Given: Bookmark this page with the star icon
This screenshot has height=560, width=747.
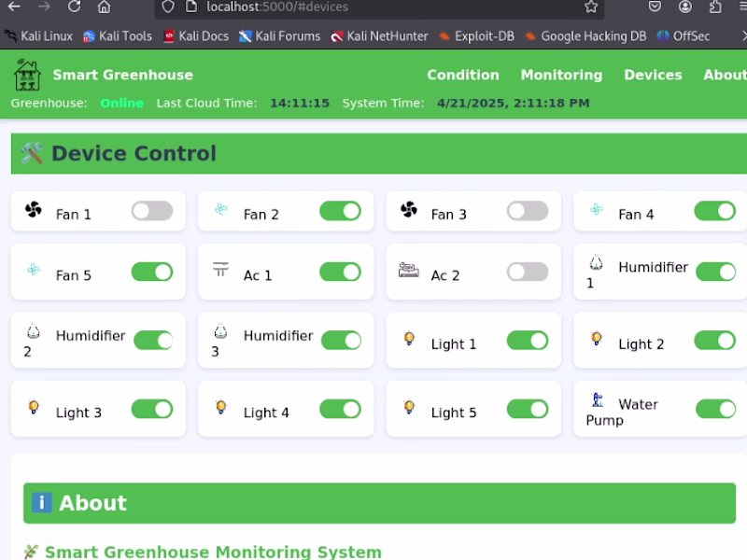Looking at the screenshot, I should (591, 7).
